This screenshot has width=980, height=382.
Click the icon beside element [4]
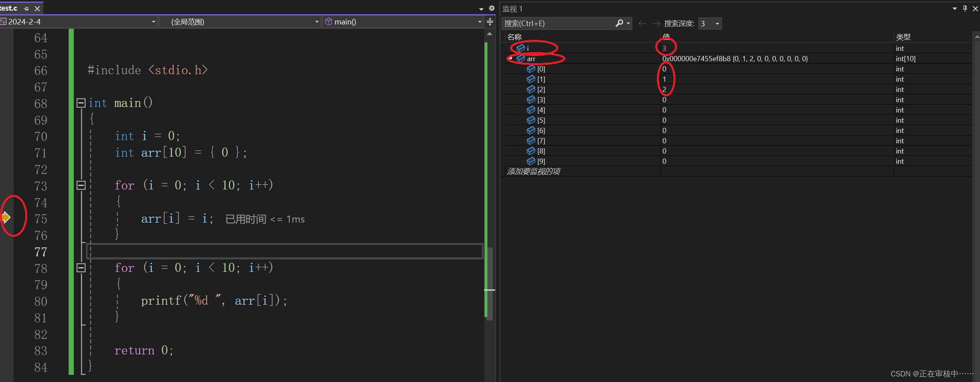click(531, 110)
